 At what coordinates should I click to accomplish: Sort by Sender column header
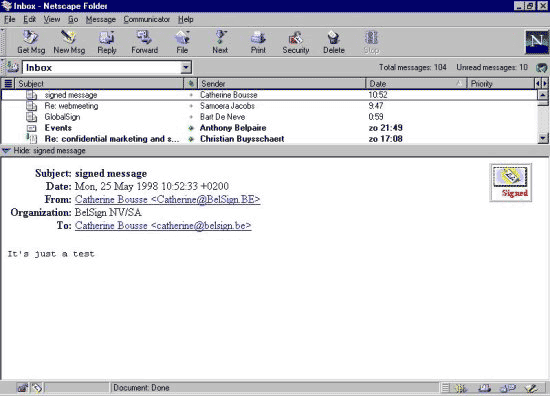click(282, 83)
